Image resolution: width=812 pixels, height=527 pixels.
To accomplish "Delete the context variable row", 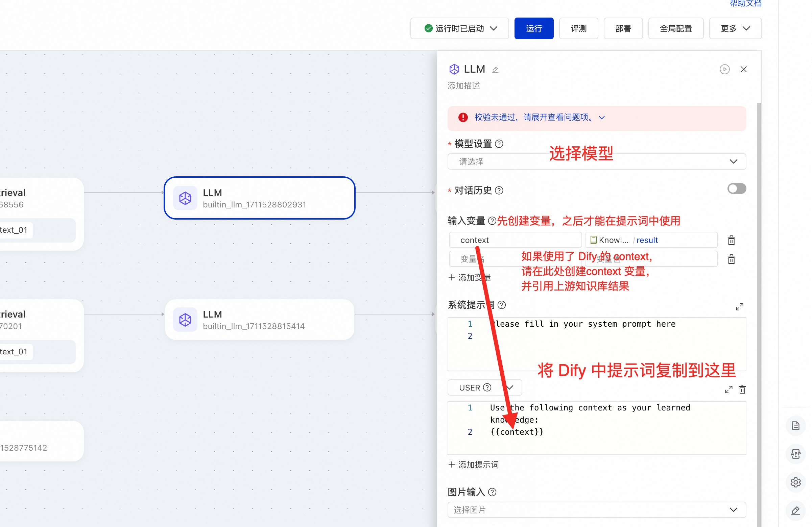I will pyautogui.click(x=731, y=240).
